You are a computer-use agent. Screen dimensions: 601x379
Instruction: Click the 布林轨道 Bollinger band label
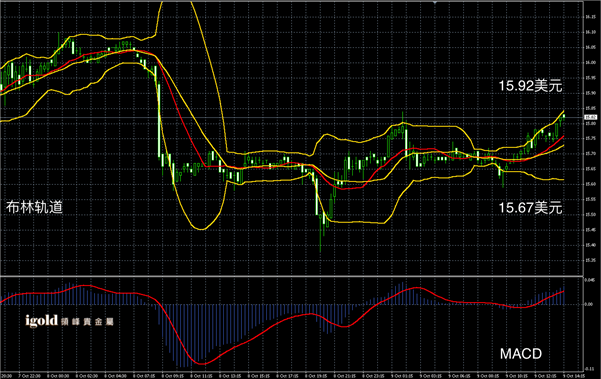[x=34, y=207]
